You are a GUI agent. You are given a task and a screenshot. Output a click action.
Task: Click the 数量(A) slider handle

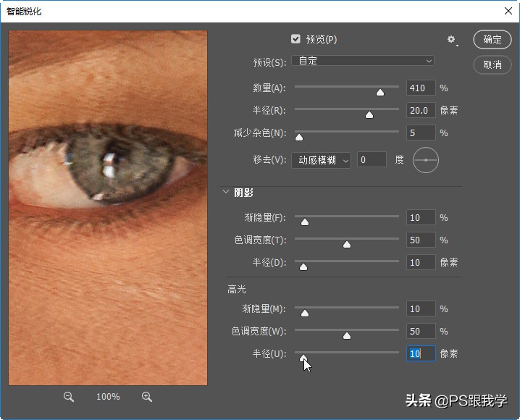pos(380,93)
